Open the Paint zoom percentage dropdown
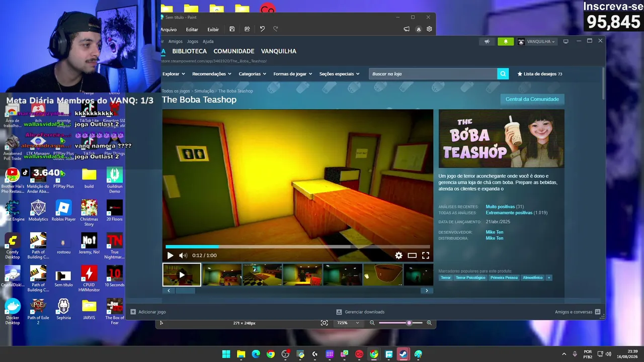This screenshot has width=644, height=362. click(x=348, y=323)
